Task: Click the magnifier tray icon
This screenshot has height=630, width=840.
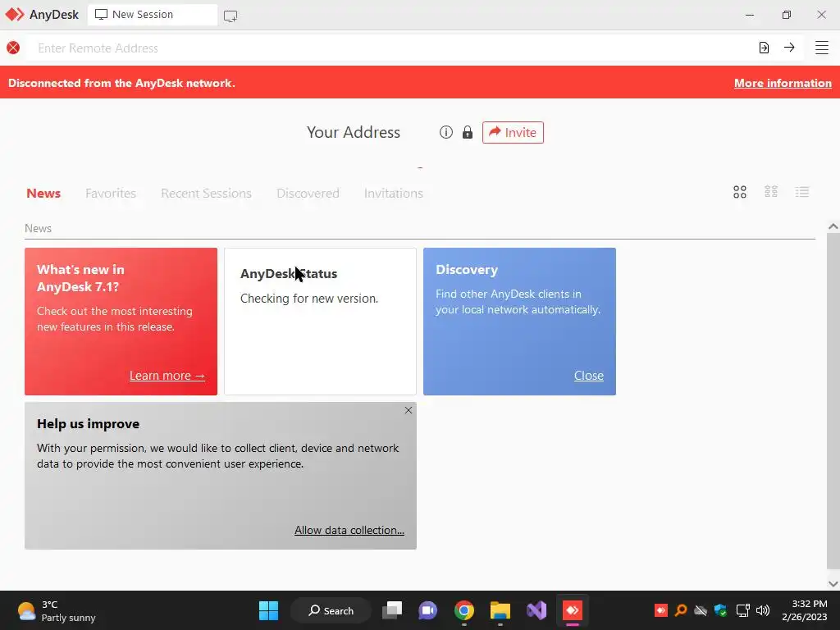Action: pos(680,610)
